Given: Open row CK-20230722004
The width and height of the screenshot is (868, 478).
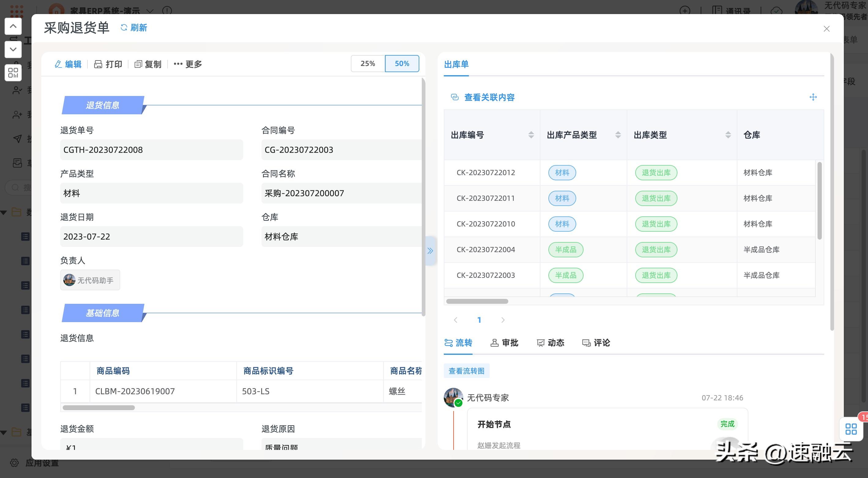Looking at the screenshot, I should (x=629, y=249).
